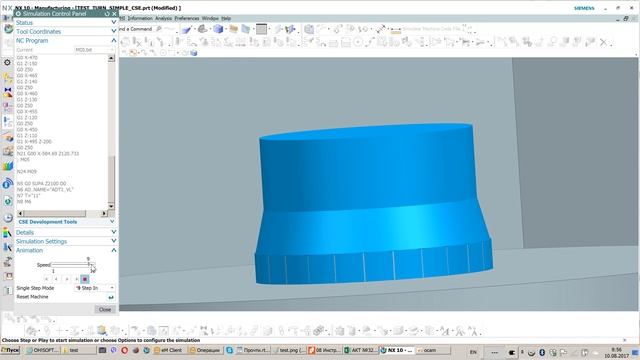Open the Information menu
Viewport: 640px width, 360px height.
[140, 18]
